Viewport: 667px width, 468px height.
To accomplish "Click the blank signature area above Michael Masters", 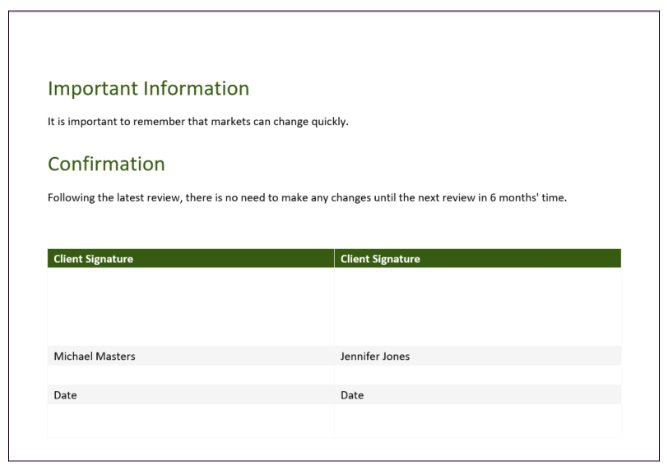I will (x=190, y=306).
